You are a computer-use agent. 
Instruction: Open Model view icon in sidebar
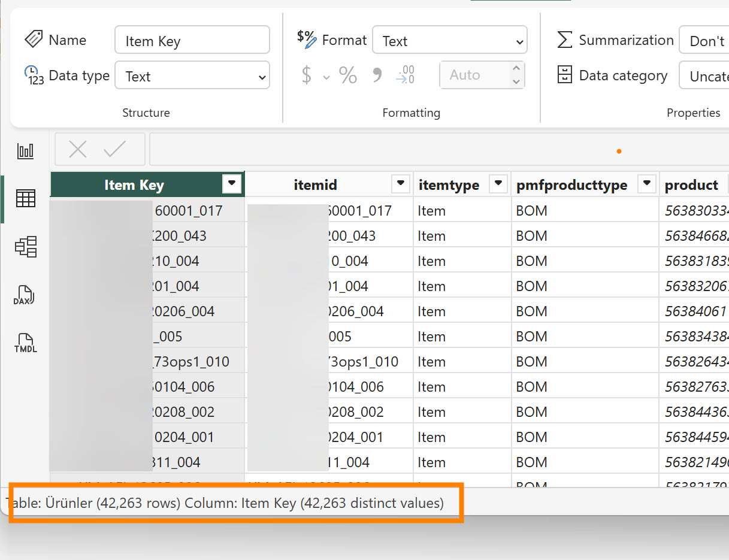coord(26,246)
